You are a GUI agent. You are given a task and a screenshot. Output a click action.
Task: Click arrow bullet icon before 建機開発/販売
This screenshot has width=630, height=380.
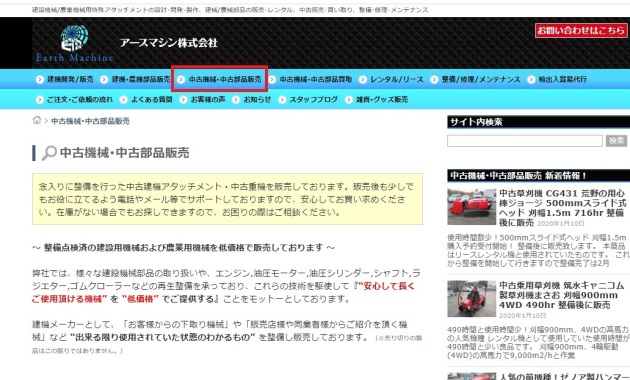(39, 80)
